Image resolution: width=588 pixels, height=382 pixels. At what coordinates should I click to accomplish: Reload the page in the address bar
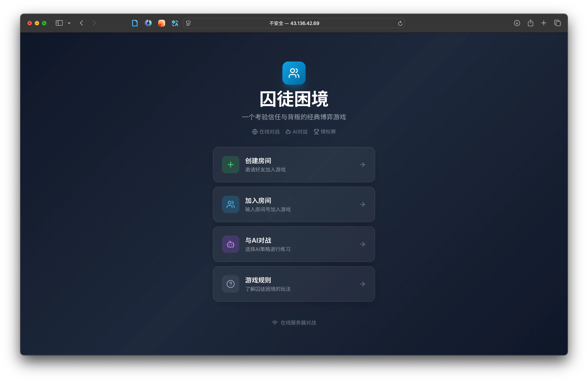[x=400, y=23]
